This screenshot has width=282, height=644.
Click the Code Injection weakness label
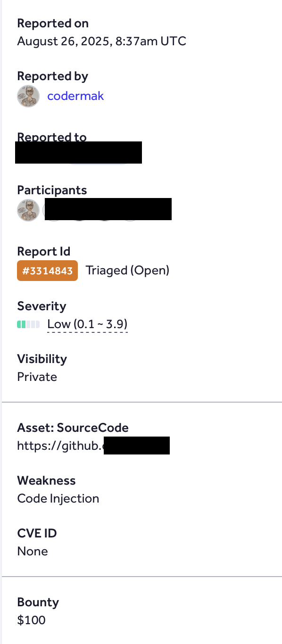(x=58, y=498)
